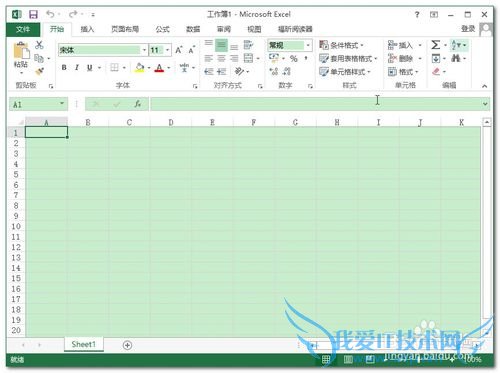Toggle Underline formatting
Screen dimensions: 500x373
tap(89, 68)
